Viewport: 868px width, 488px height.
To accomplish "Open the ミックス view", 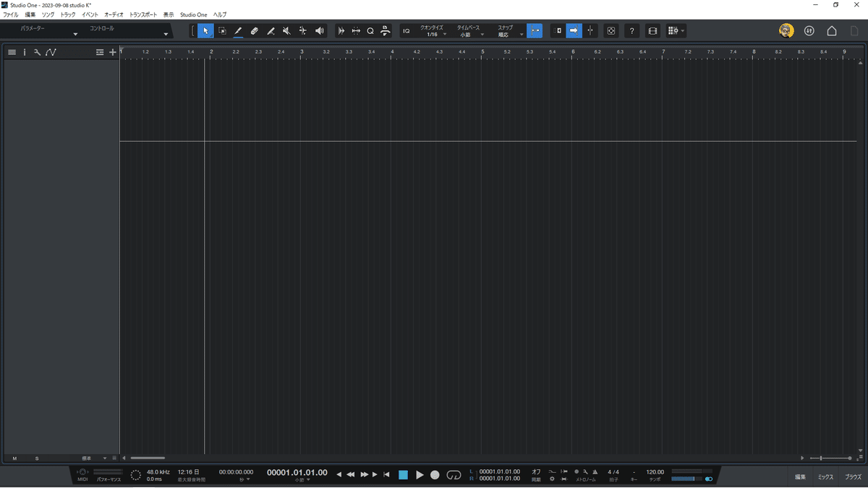I will point(825,477).
